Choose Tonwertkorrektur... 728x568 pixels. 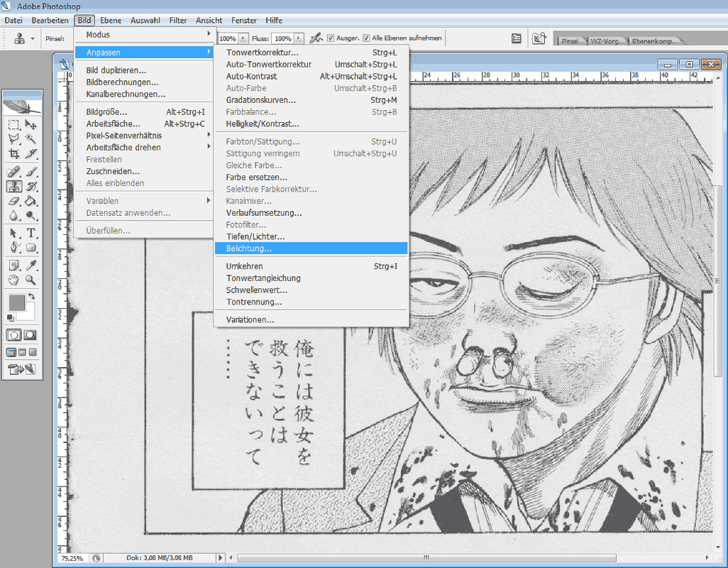(311, 53)
